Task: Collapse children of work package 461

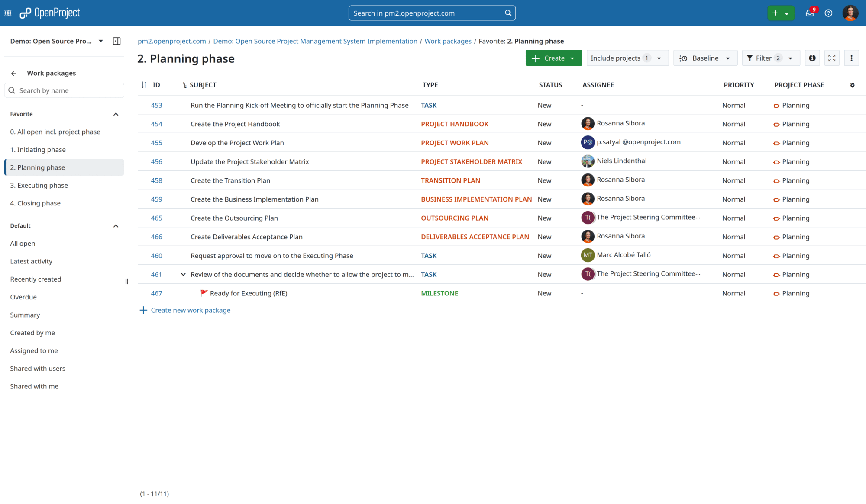Action: (x=183, y=274)
